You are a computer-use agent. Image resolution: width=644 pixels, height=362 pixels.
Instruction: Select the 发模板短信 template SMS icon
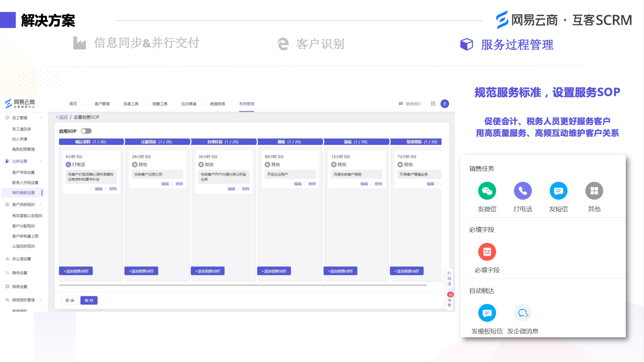point(487,313)
